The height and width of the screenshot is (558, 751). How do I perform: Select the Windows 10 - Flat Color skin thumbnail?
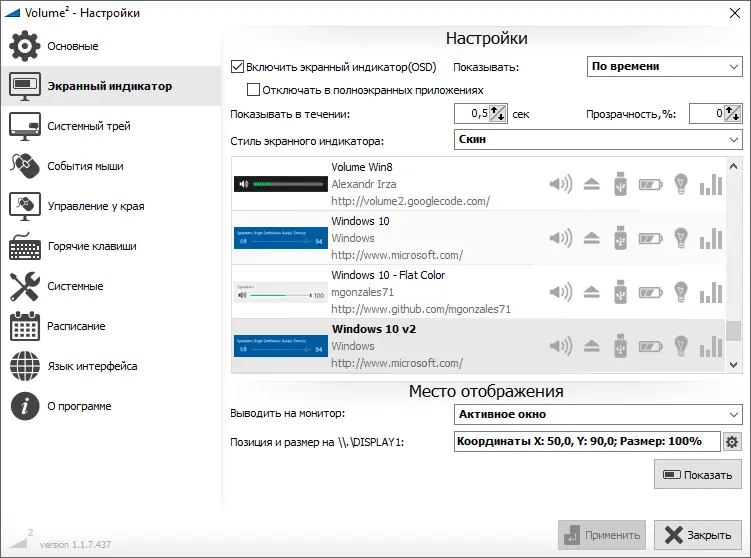(281, 292)
